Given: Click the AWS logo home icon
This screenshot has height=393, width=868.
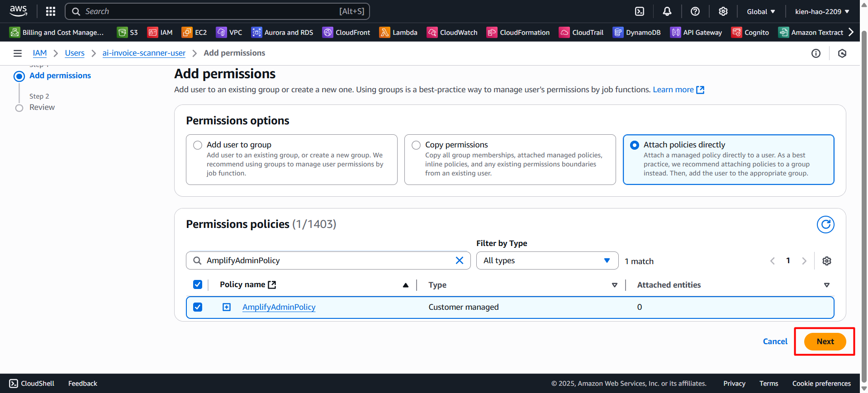Looking at the screenshot, I should [x=19, y=11].
